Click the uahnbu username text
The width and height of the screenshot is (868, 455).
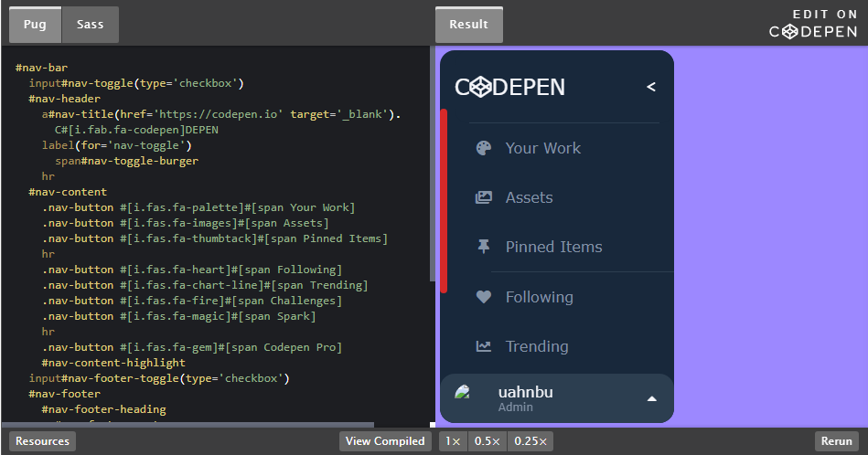(525, 392)
